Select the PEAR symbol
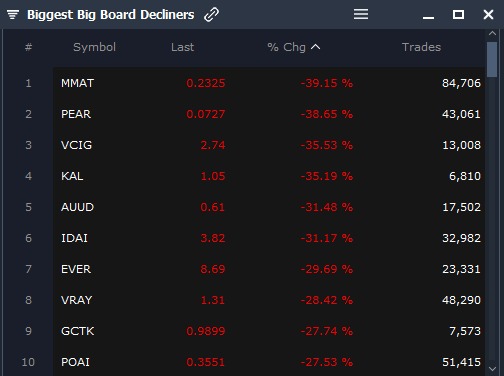Viewport: 504px width, 376px height. click(76, 114)
